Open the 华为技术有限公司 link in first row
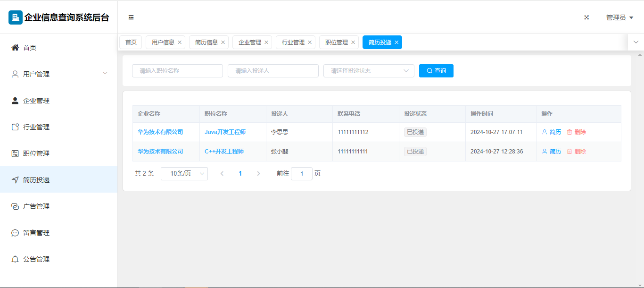 pyautogui.click(x=160, y=132)
